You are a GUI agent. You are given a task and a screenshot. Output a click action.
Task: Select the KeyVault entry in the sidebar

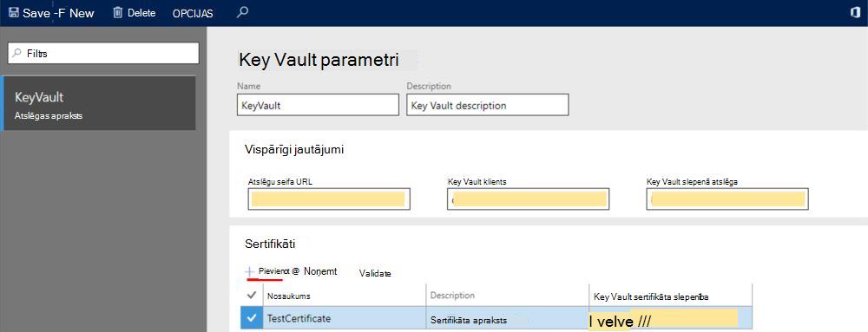point(99,103)
